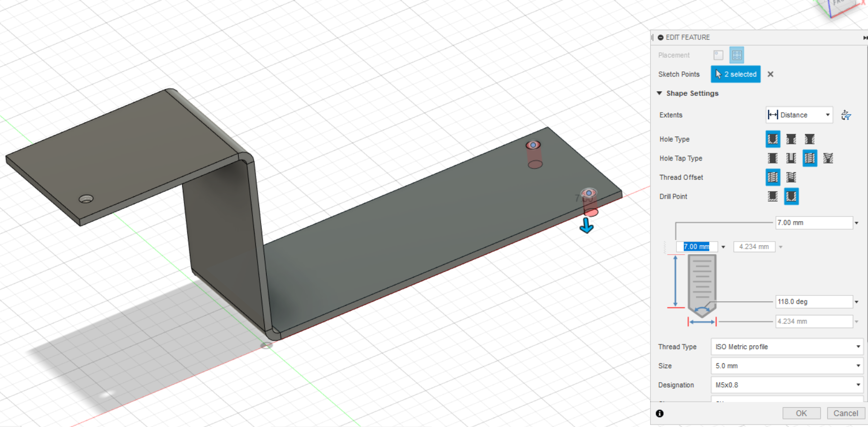This screenshot has width=868, height=427.
Task: Set Hole Tap Type to Simple
Action: [773, 158]
